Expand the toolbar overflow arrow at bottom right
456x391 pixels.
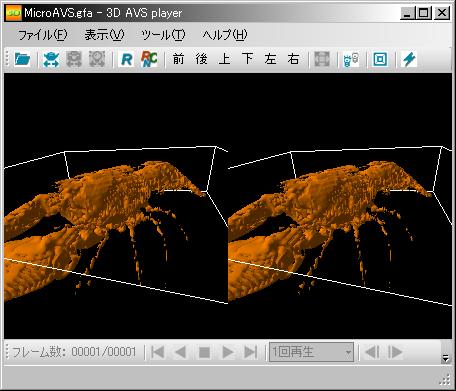(445, 358)
